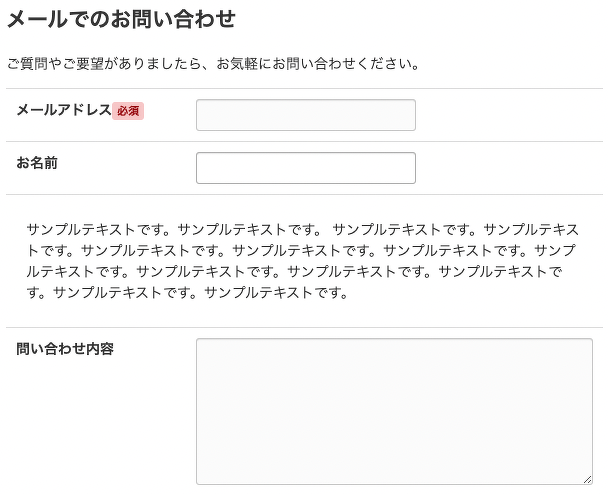This screenshot has height=494, width=608.
Task: Click divider line below お名前 row
Action: [x=304, y=194]
